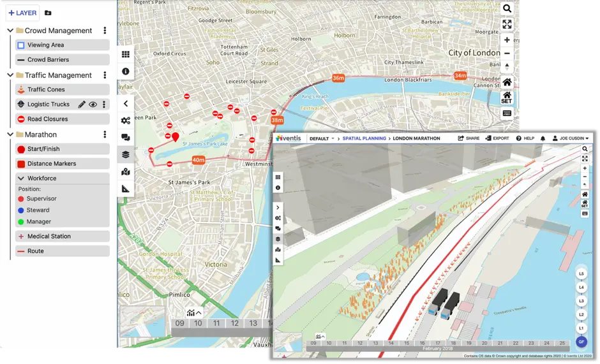Open layers stack icon on main map sidebar
The height and width of the screenshot is (364, 600).
tap(126, 155)
